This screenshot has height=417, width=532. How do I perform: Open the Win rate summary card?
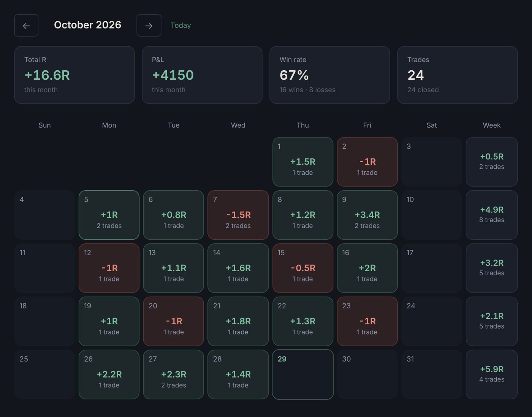[x=330, y=75]
